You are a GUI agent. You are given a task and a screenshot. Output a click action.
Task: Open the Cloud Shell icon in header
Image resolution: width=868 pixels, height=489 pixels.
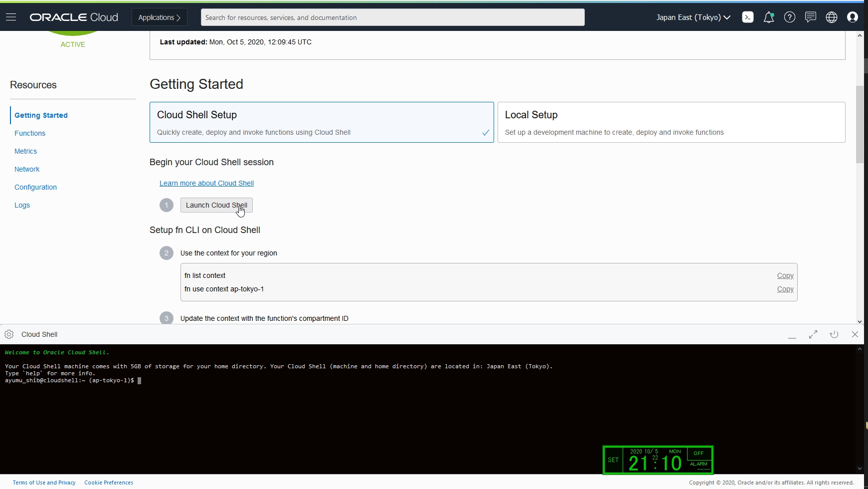(x=747, y=17)
